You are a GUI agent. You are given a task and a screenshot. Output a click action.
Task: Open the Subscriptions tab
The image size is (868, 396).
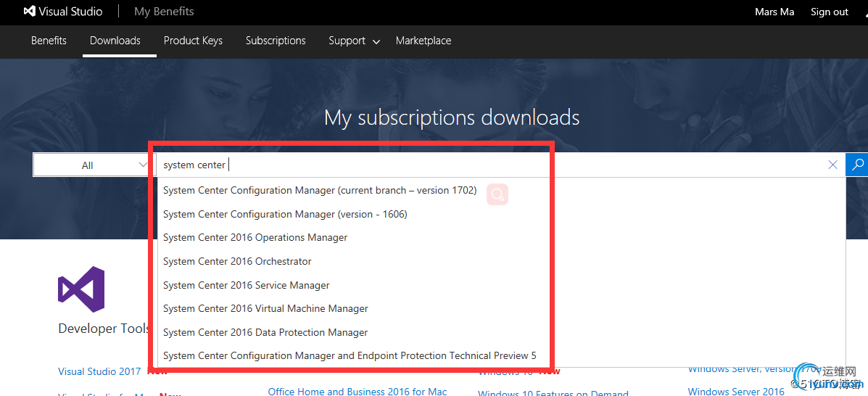pyautogui.click(x=276, y=41)
